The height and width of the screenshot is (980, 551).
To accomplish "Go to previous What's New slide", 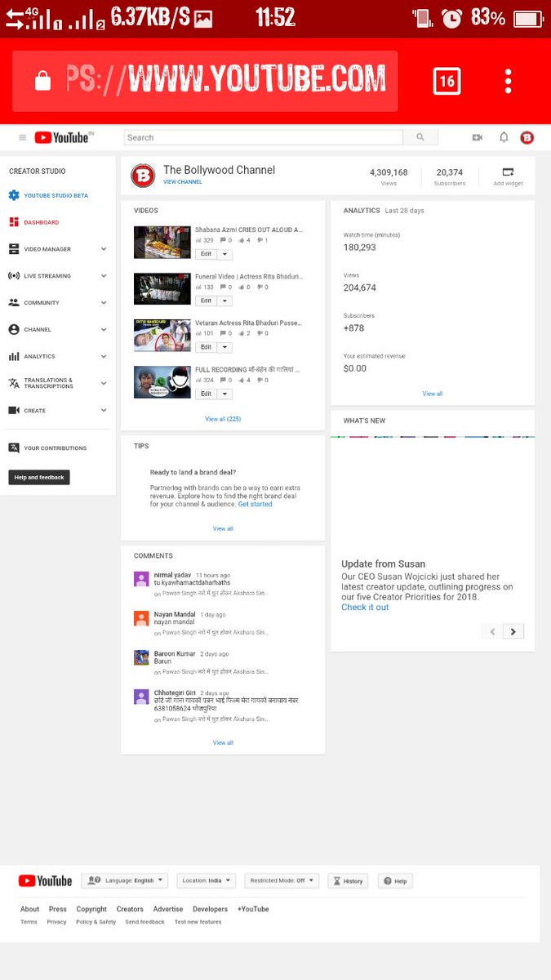I will click(x=492, y=631).
